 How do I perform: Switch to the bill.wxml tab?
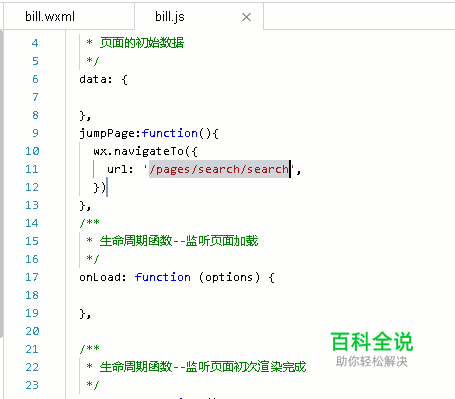point(50,16)
